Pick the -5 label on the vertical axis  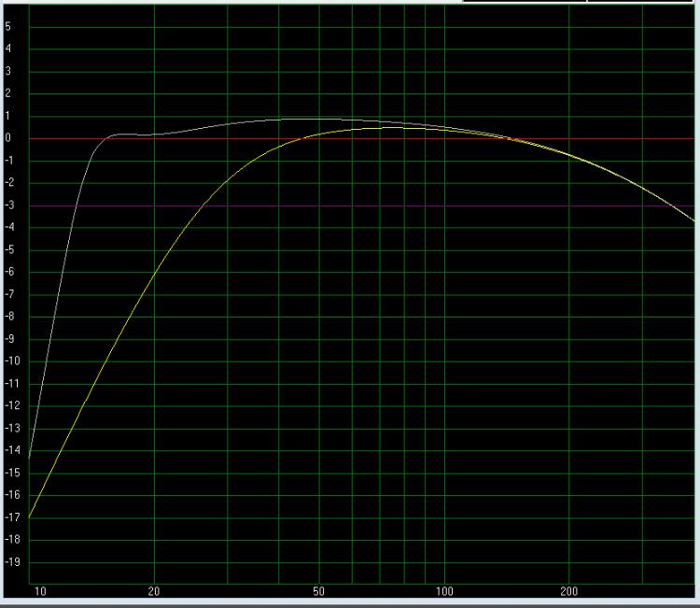click(9, 249)
